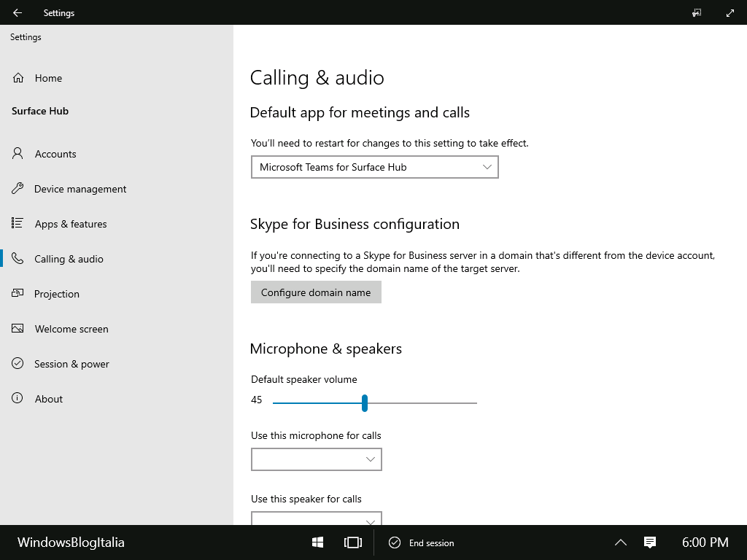The image size is (747, 560).
Task: Click the 6:00 PM clock
Action: tap(705, 542)
